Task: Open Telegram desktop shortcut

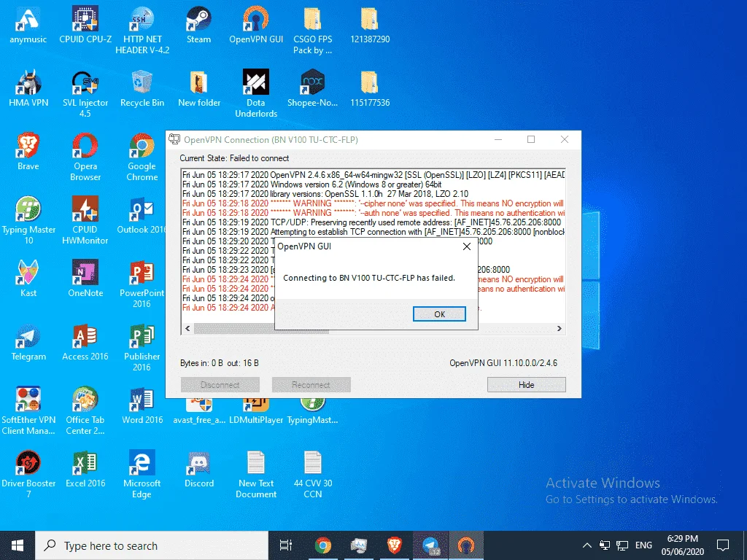Action: point(28,343)
